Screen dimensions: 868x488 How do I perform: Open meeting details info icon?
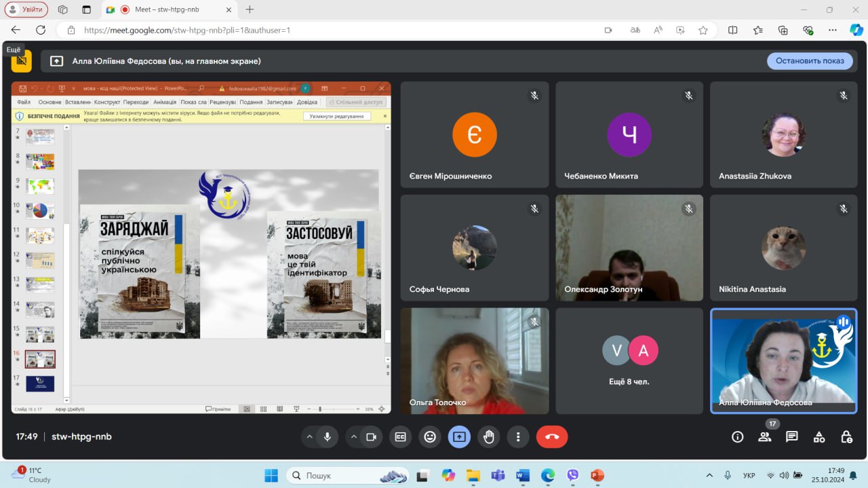(738, 436)
